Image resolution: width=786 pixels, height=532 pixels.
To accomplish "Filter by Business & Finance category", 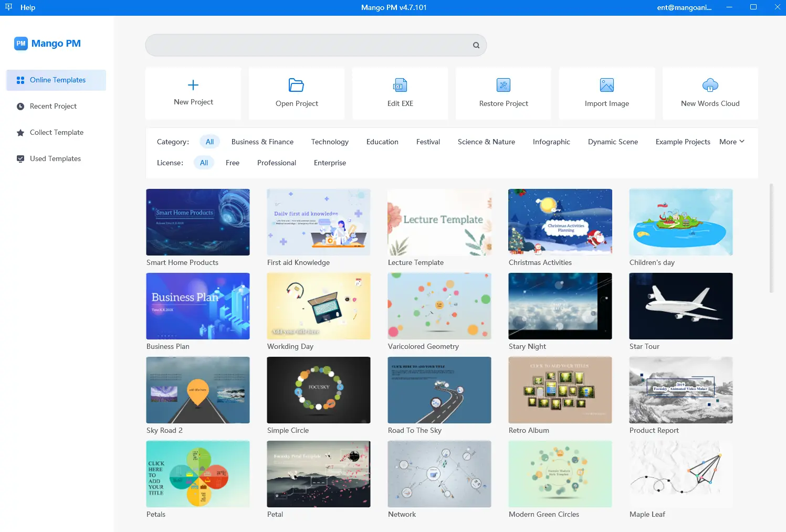I will tap(262, 142).
